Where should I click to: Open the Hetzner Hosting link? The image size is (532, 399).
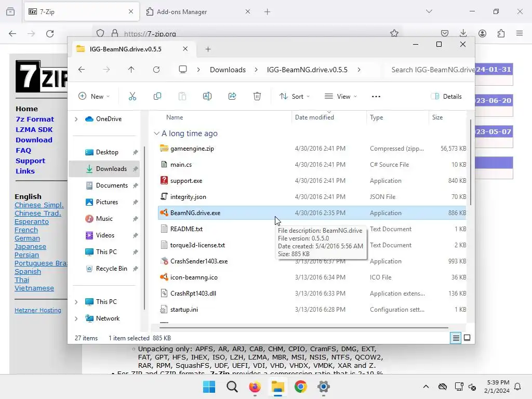tap(37, 310)
